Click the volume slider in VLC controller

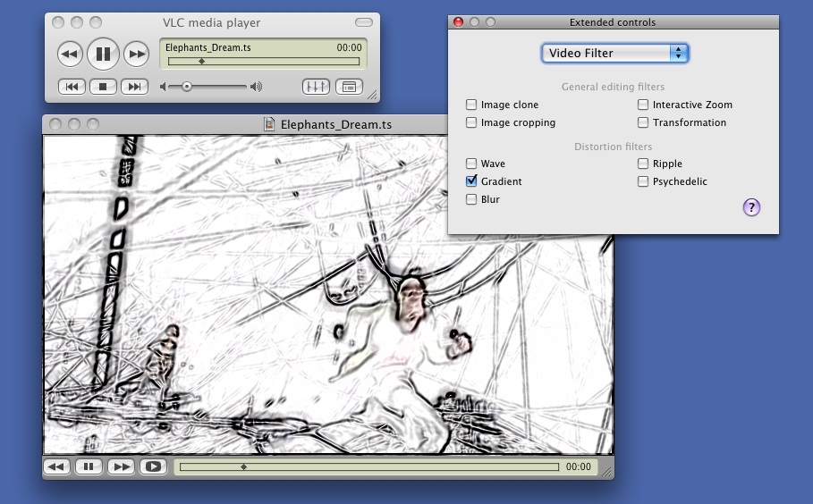point(207,87)
